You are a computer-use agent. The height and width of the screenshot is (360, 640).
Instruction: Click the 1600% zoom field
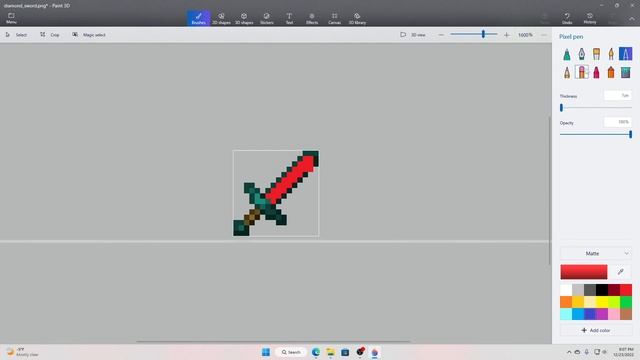point(525,35)
